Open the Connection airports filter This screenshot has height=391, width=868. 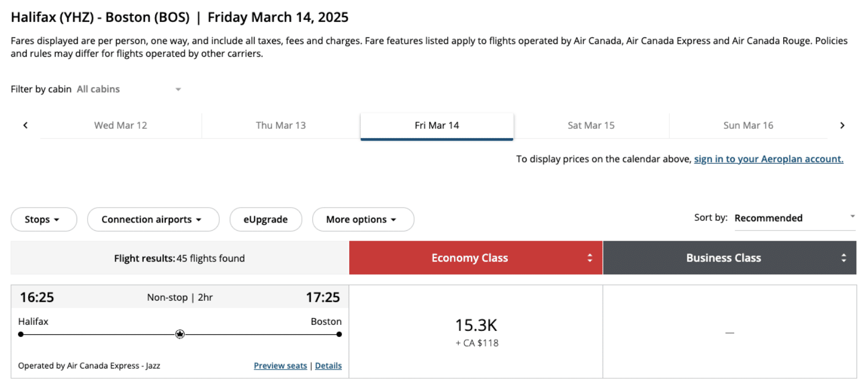[x=153, y=219]
